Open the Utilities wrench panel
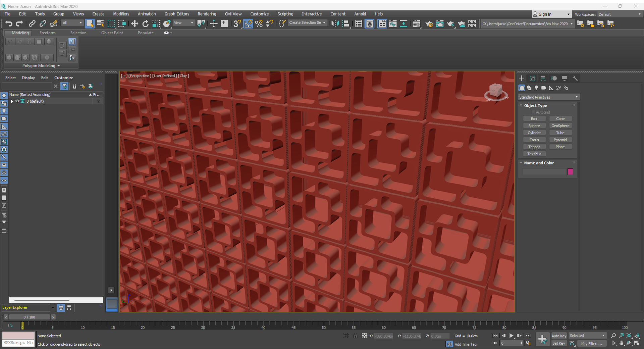This screenshot has height=349, width=644. (x=575, y=78)
